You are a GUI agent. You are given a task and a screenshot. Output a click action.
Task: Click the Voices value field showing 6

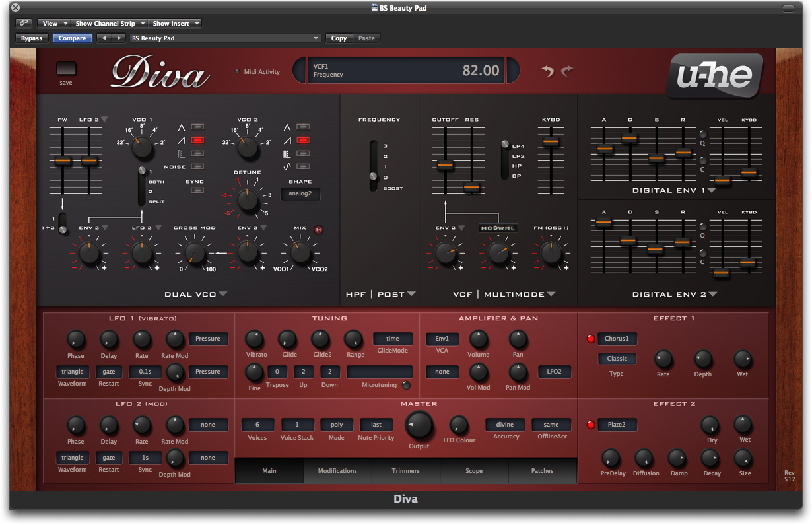257,425
